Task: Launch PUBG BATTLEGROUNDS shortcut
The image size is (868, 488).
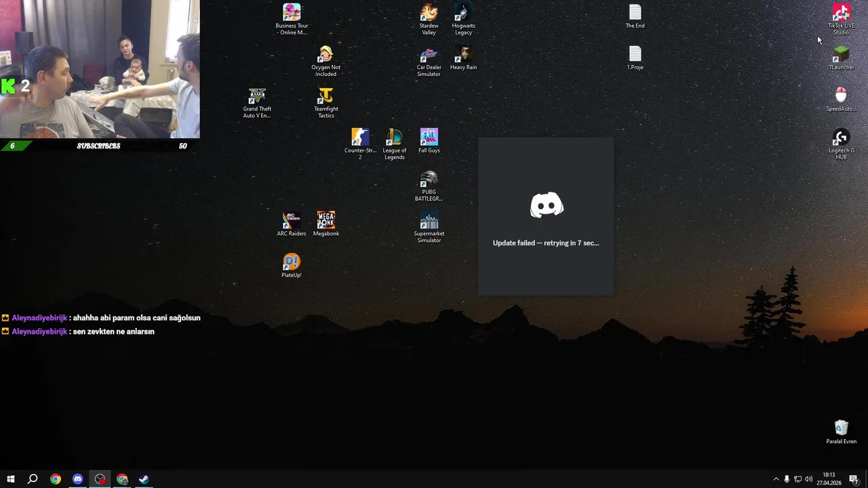Action: [x=429, y=186]
